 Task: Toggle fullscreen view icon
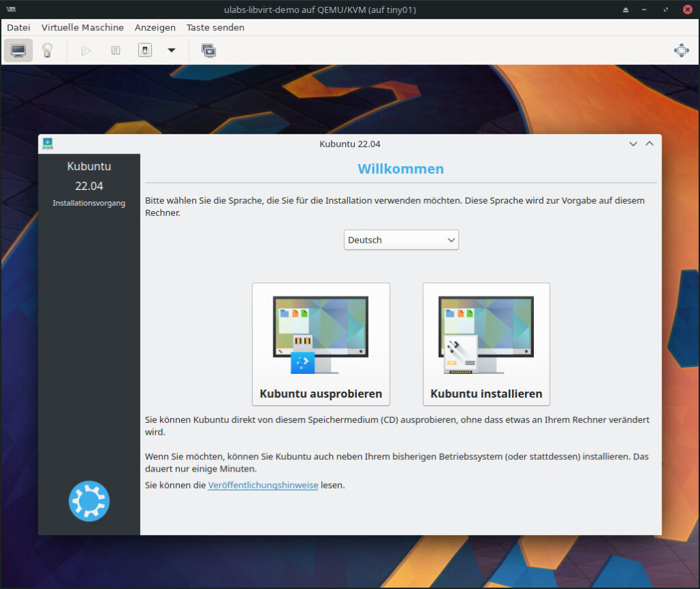coord(682,51)
